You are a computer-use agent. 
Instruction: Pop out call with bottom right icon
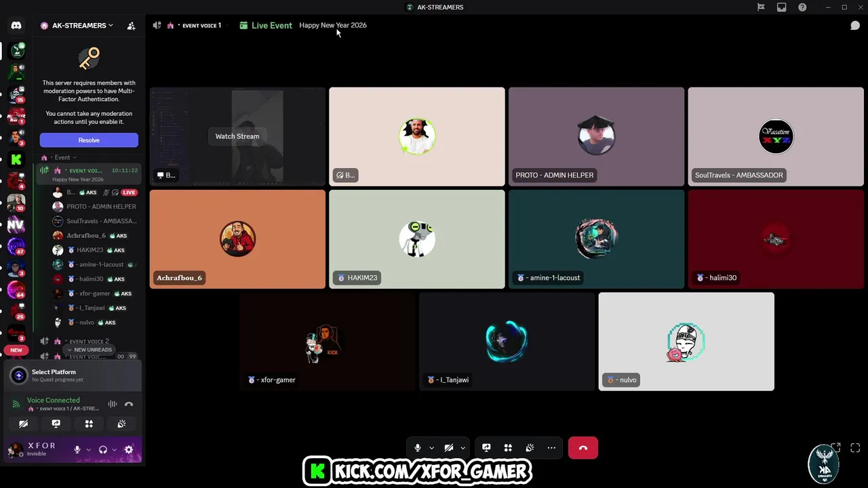click(x=835, y=448)
